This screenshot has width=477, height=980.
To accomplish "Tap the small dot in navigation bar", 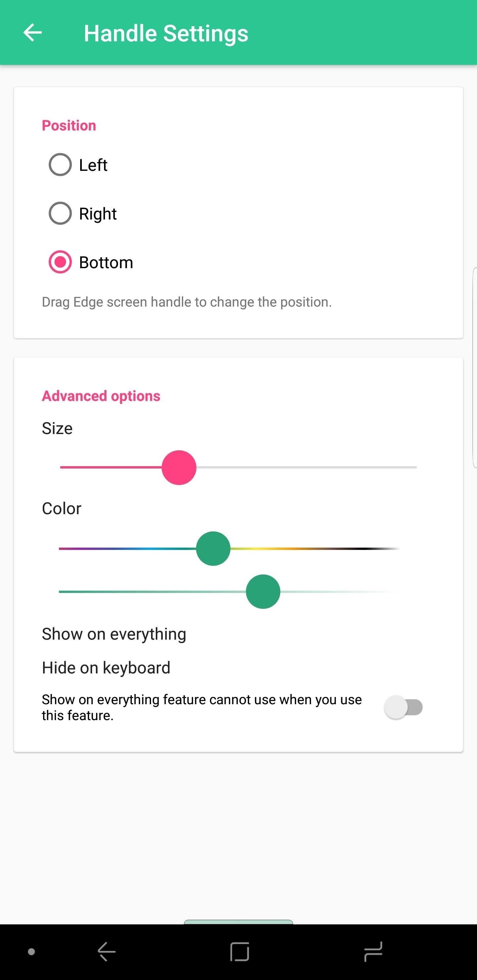I will click(x=31, y=952).
